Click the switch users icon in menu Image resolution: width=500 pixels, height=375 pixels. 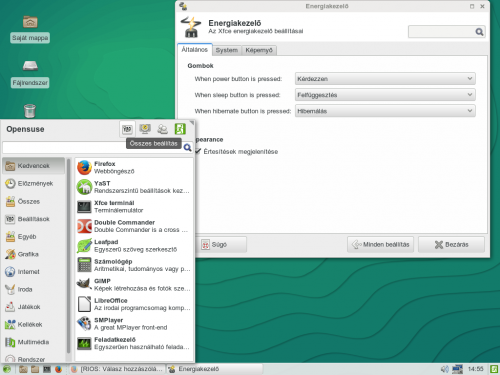[x=163, y=129]
